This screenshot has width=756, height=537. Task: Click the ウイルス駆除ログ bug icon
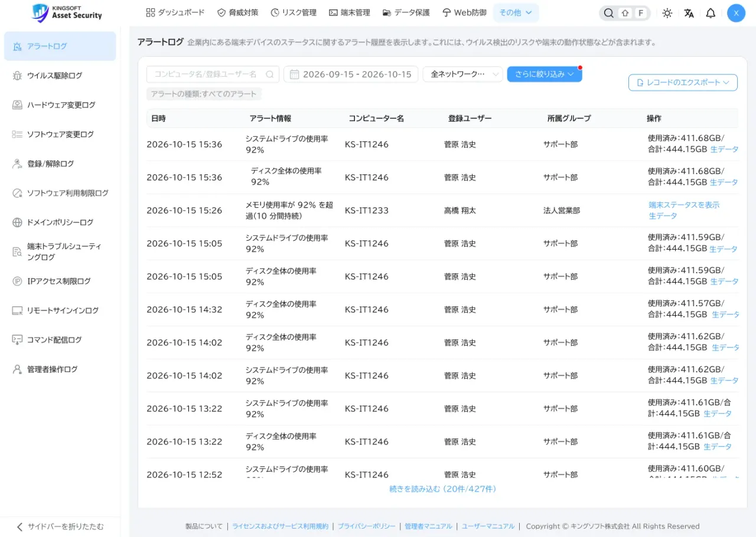pyautogui.click(x=17, y=76)
